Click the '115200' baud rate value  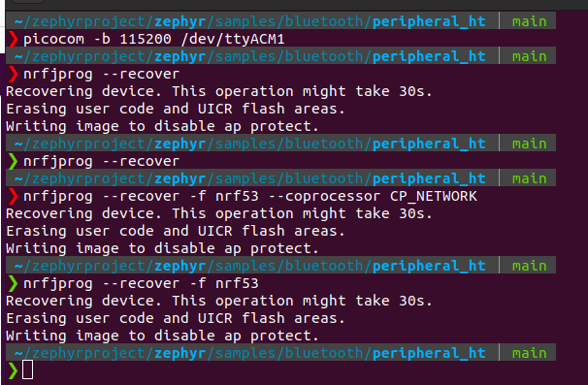(x=146, y=39)
